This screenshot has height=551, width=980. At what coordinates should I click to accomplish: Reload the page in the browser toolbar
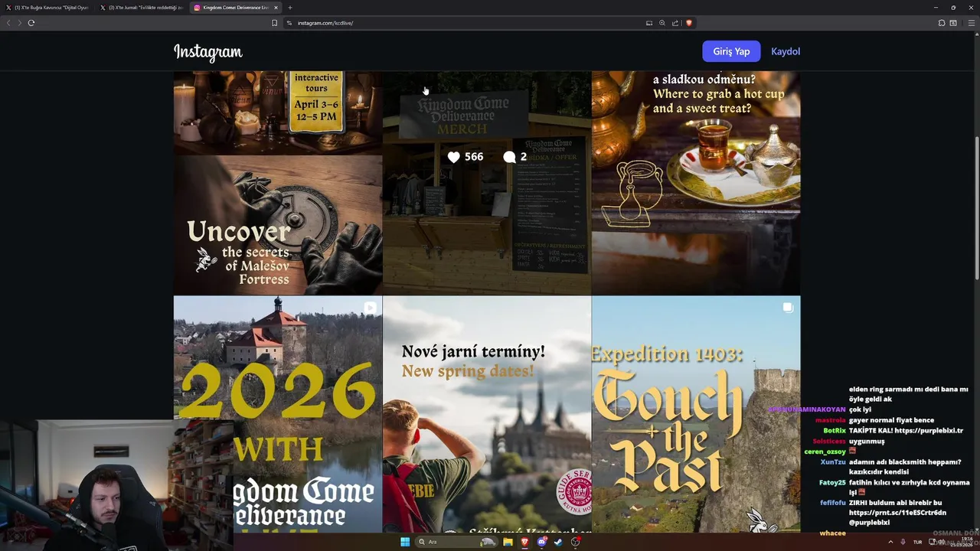click(x=31, y=23)
